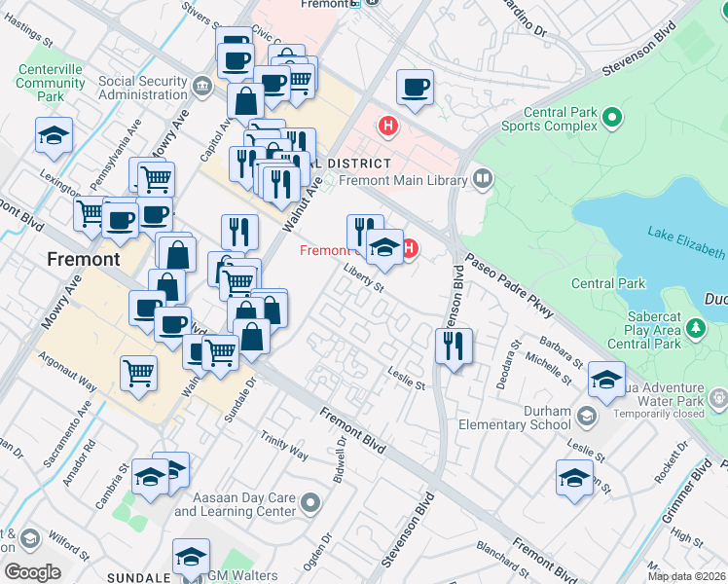Select the large Fremont city label
The image size is (728, 584).
tap(84, 259)
